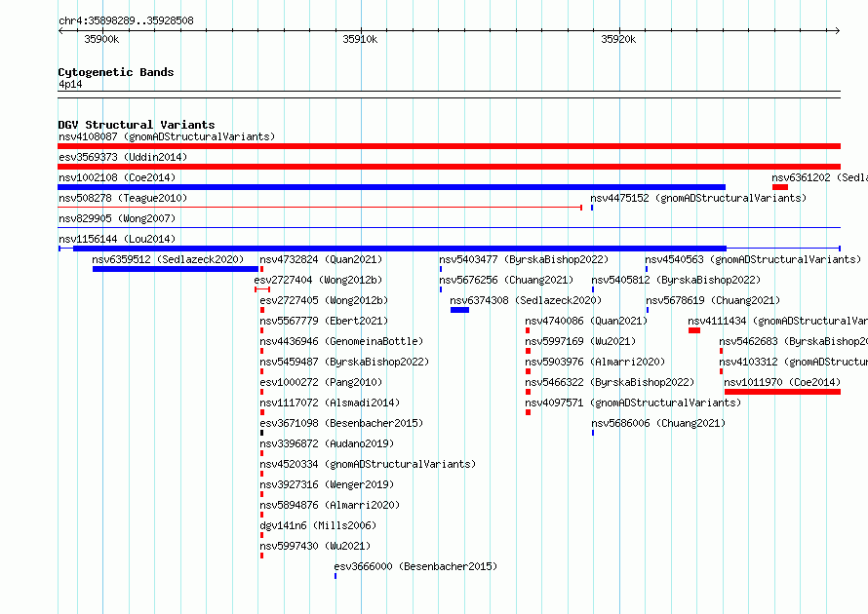The width and height of the screenshot is (868, 614).
Task: Select nsv3396872 (Audano2019) entry
Action: coord(327,443)
